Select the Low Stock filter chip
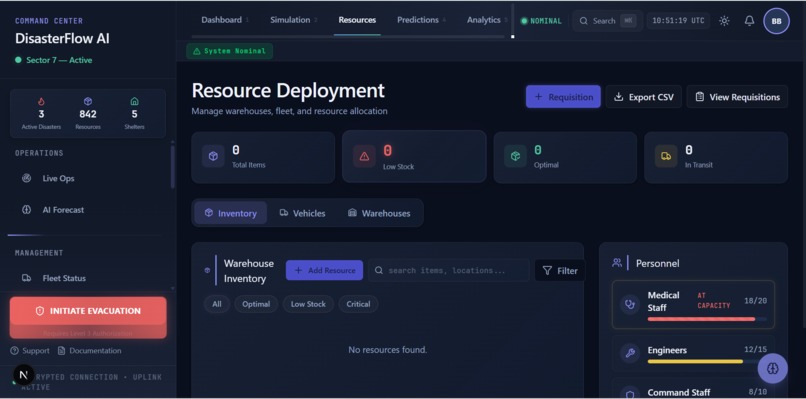 (308, 304)
